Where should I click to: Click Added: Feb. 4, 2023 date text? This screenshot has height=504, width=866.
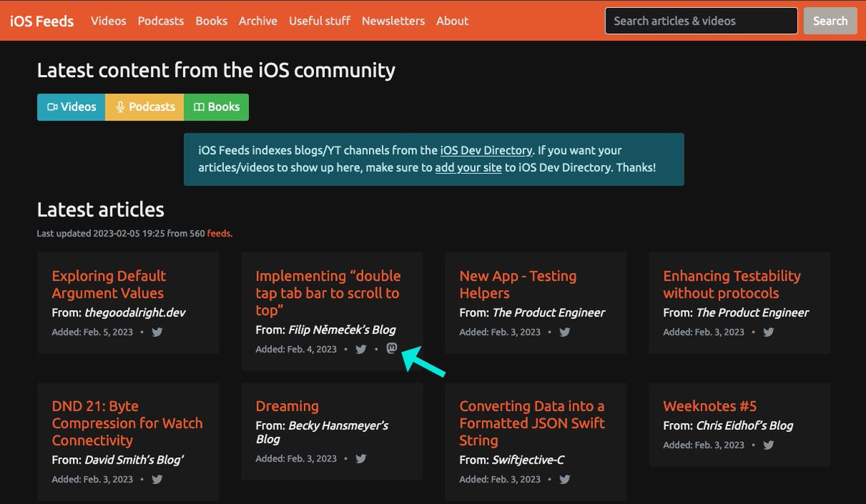coord(296,350)
